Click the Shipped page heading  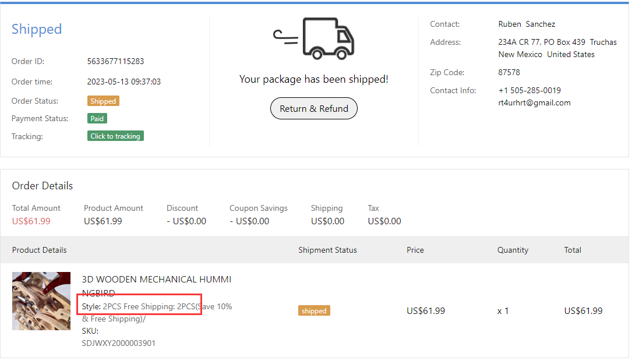tap(37, 29)
